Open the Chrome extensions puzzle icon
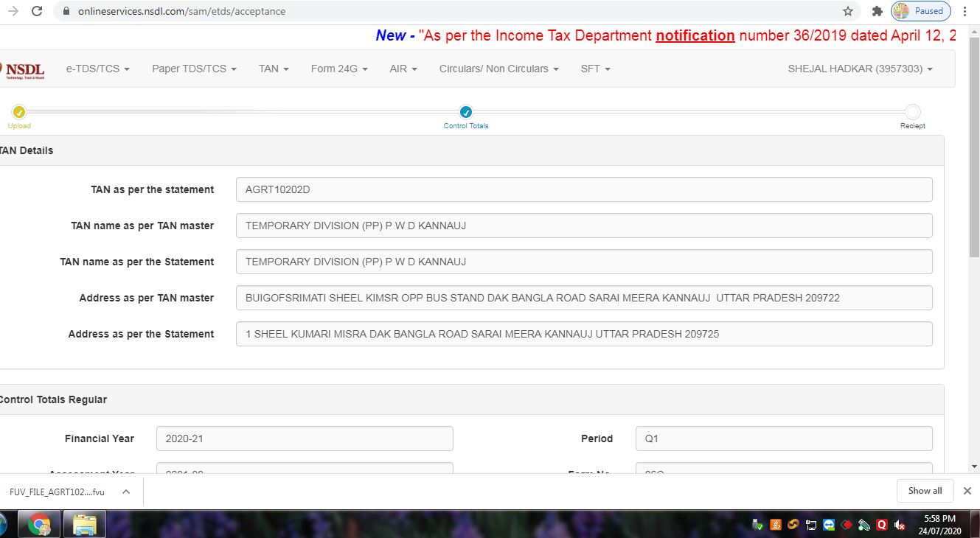The width and height of the screenshot is (980, 538). pyautogui.click(x=877, y=11)
